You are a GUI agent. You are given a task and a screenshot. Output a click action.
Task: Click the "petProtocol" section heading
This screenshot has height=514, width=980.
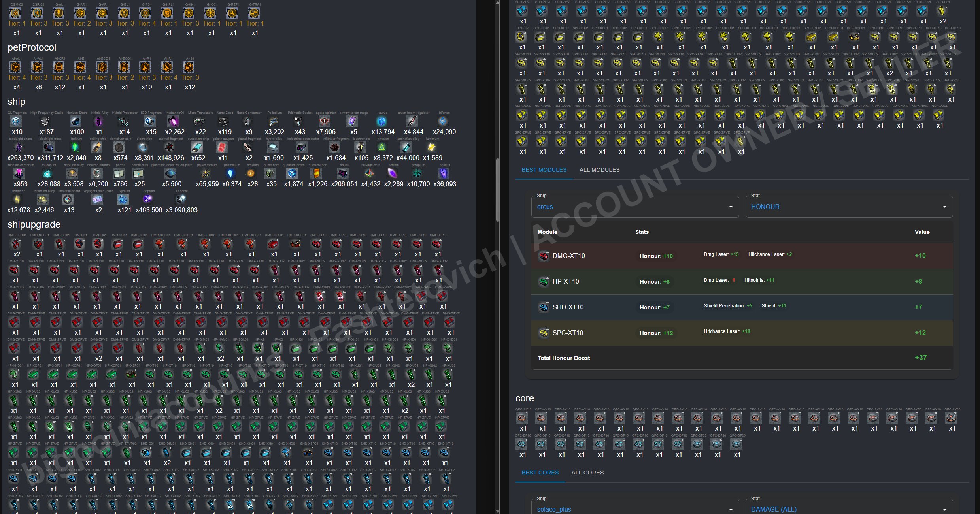click(32, 48)
